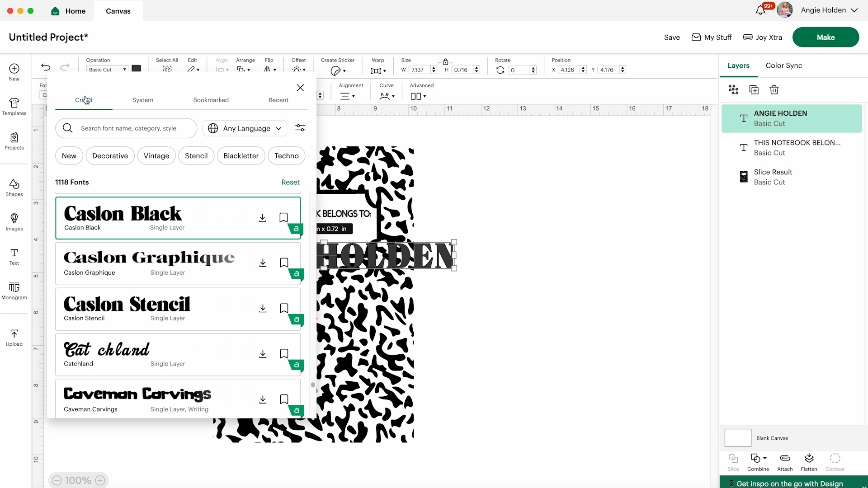
Task: Click the Blank Canvas color swatch
Action: [738, 438]
